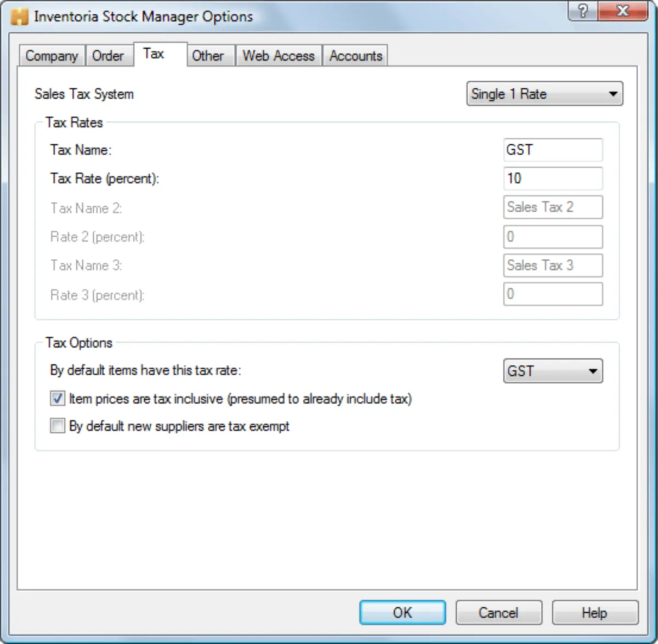658x644 pixels.
Task: Toggle item prices are tax inclusive checkbox
Action: click(57, 398)
